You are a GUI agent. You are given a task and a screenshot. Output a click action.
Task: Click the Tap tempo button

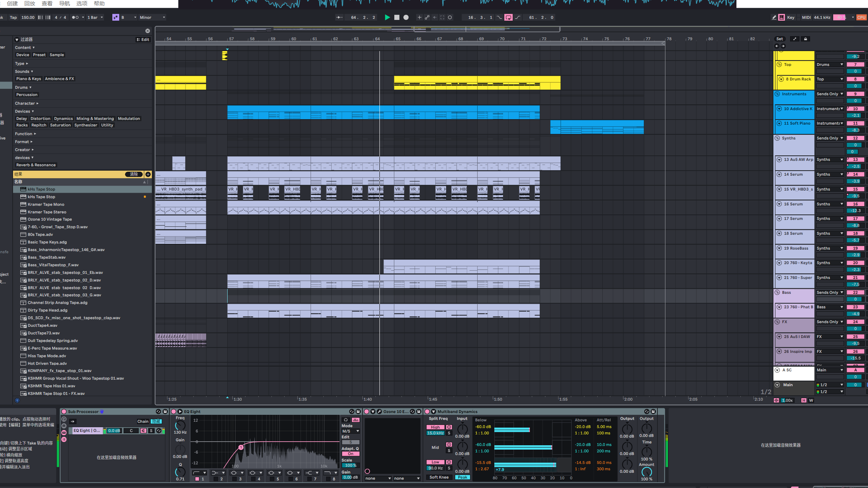coord(13,17)
